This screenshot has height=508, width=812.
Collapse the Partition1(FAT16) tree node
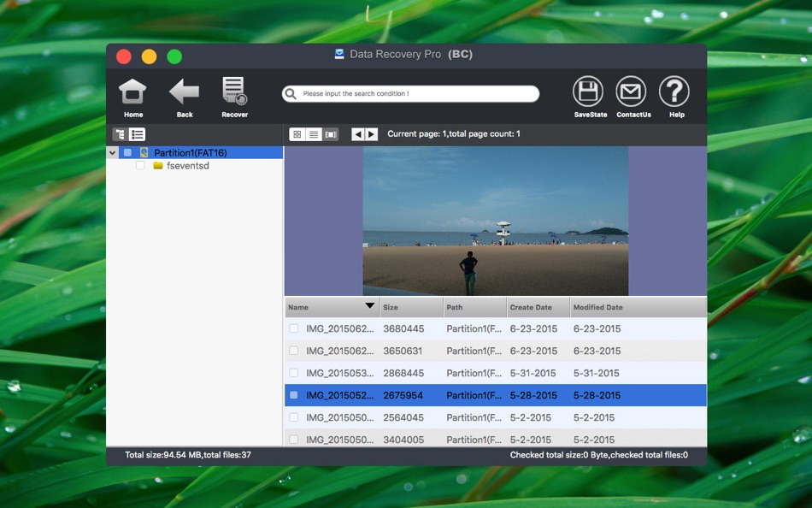tap(113, 153)
